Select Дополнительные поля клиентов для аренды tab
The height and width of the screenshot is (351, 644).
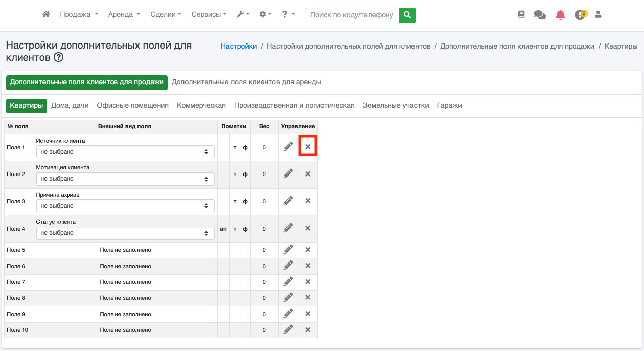click(246, 82)
